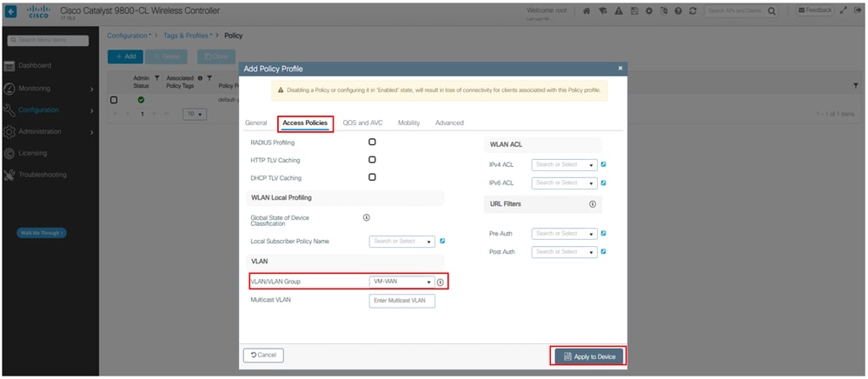Click the help question mark icon
This screenshot has width=868, height=379.
678,11
